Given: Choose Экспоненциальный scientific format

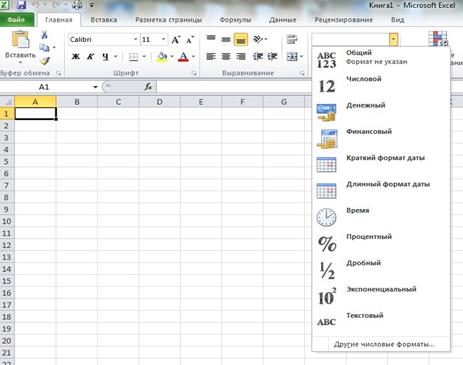Looking at the screenshot, I should click(x=380, y=297).
